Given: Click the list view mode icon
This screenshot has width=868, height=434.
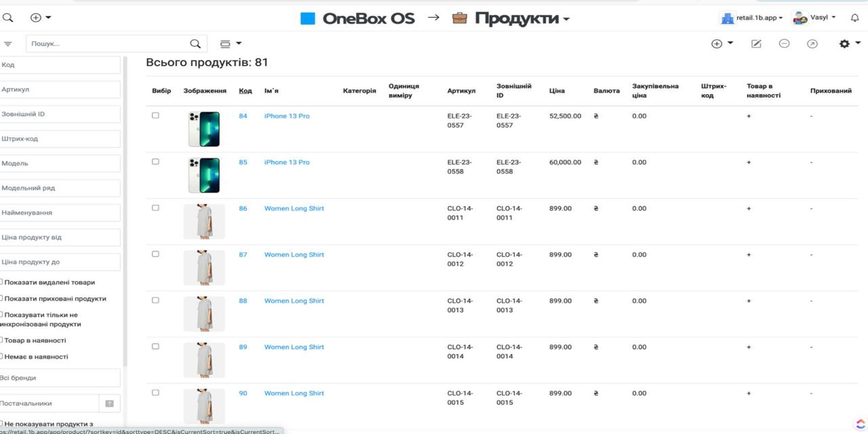Looking at the screenshot, I should point(225,44).
